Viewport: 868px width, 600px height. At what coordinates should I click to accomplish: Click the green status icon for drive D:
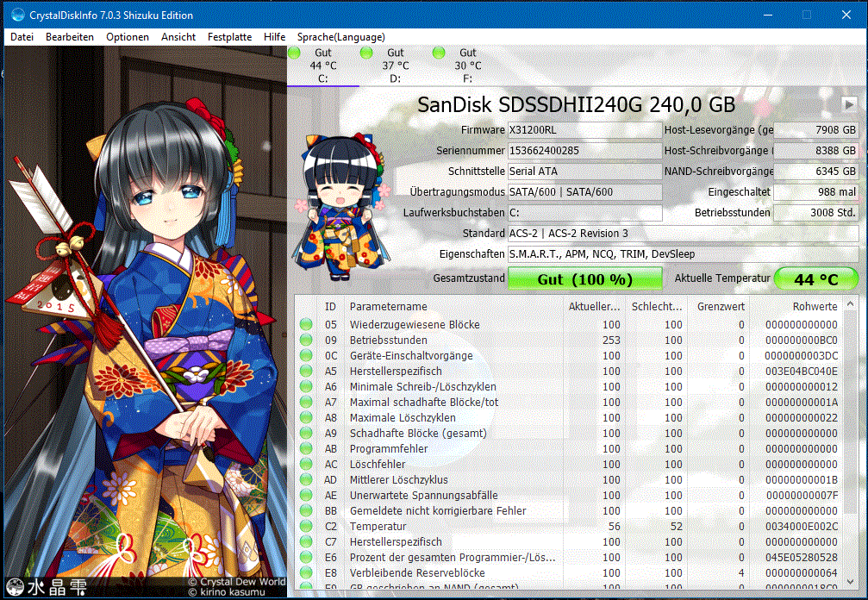click(x=366, y=53)
